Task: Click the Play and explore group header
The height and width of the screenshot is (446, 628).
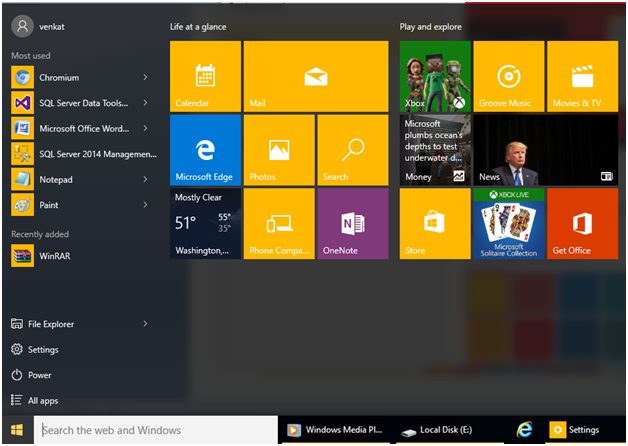Action: (431, 27)
